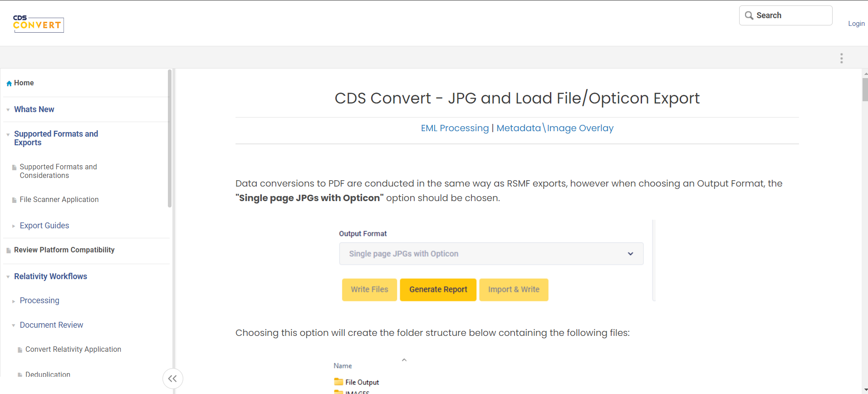Click the Metadata\Image Overlay link
The image size is (868, 394).
(x=555, y=128)
